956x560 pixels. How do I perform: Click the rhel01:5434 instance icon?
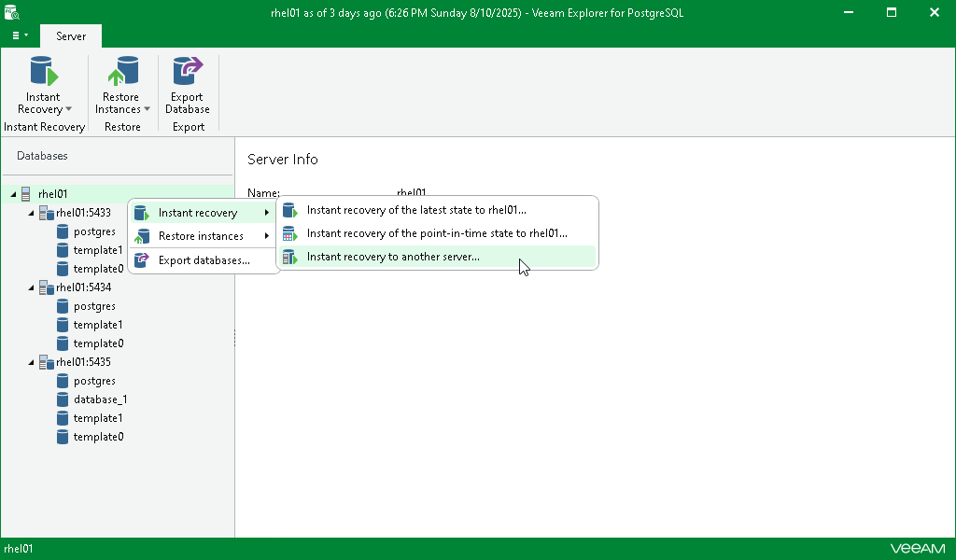coord(47,287)
